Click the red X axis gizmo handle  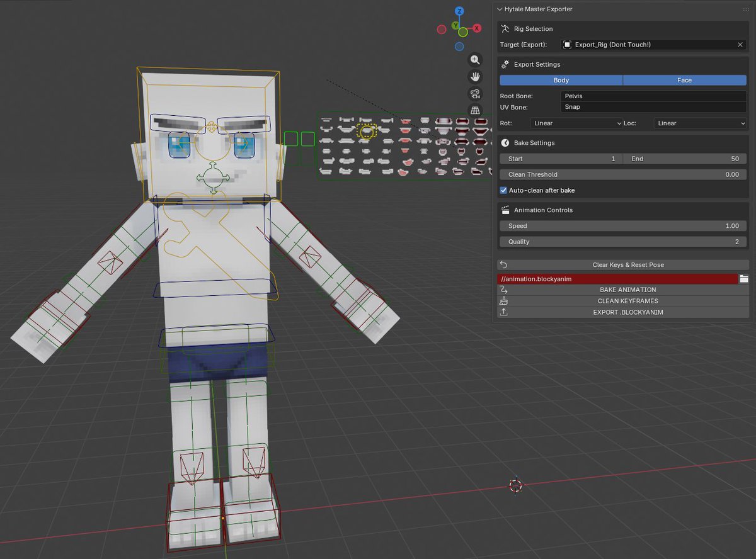coord(477,28)
